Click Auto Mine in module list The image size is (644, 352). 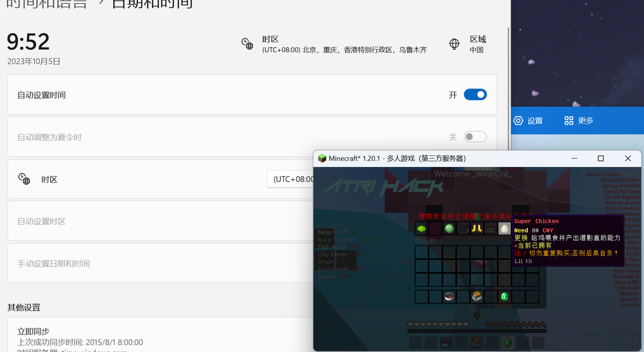click(626, 271)
